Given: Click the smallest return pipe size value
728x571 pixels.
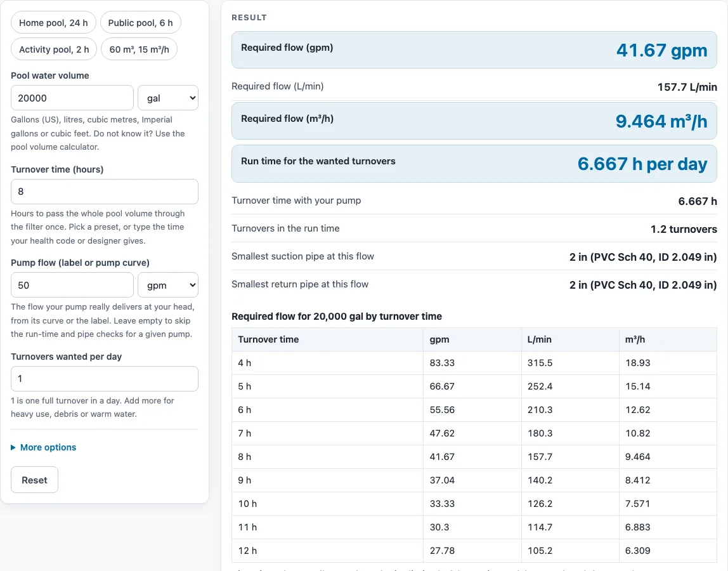Looking at the screenshot, I should (x=643, y=285).
